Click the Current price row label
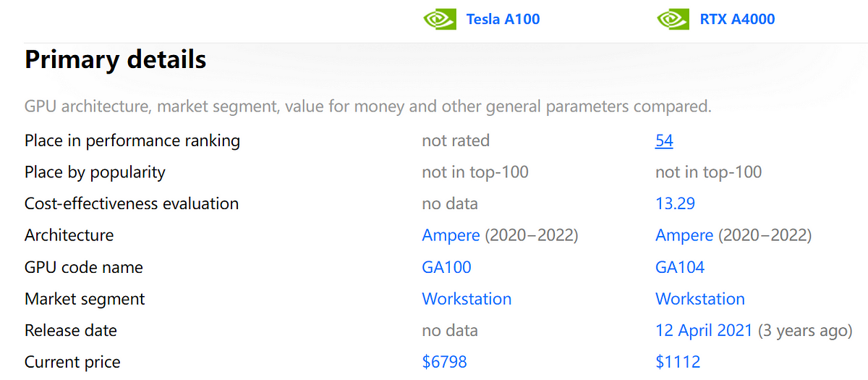 [x=72, y=362]
